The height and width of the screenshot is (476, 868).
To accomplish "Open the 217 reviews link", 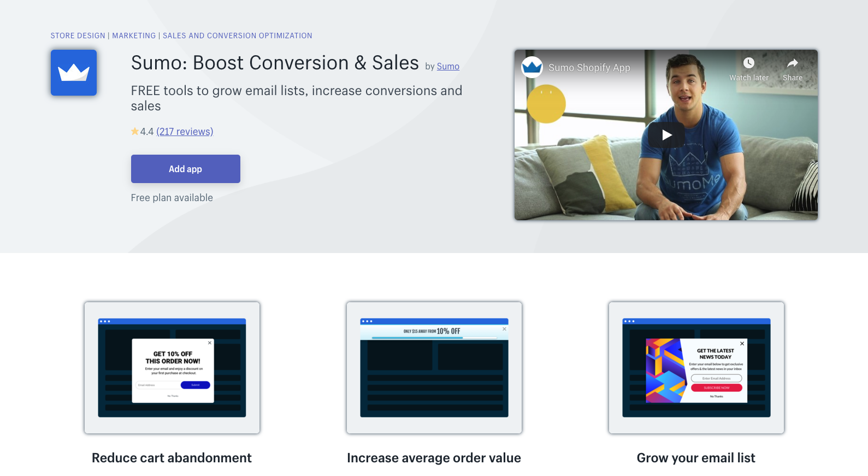I will (x=185, y=132).
